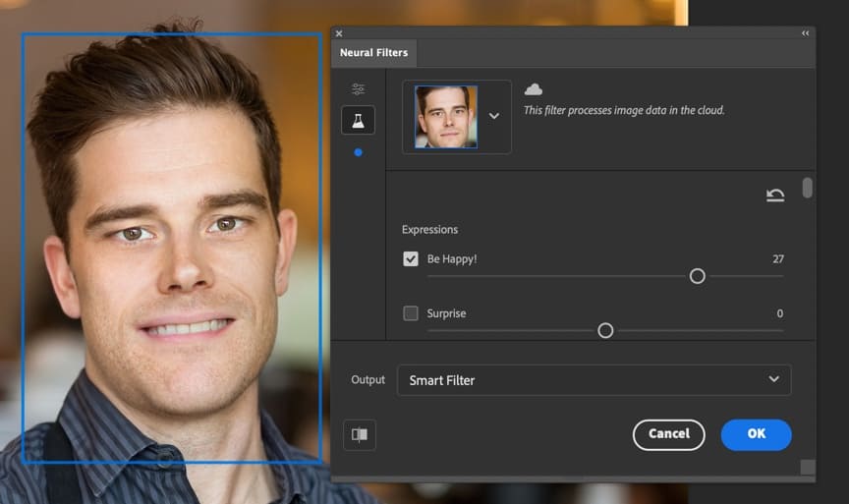The image size is (849, 504).
Task: Uncheck the Be Happy! checkbox
Action: pos(411,258)
